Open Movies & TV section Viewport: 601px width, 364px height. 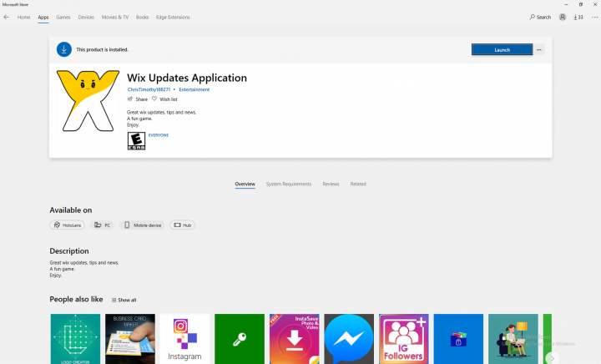115,18
